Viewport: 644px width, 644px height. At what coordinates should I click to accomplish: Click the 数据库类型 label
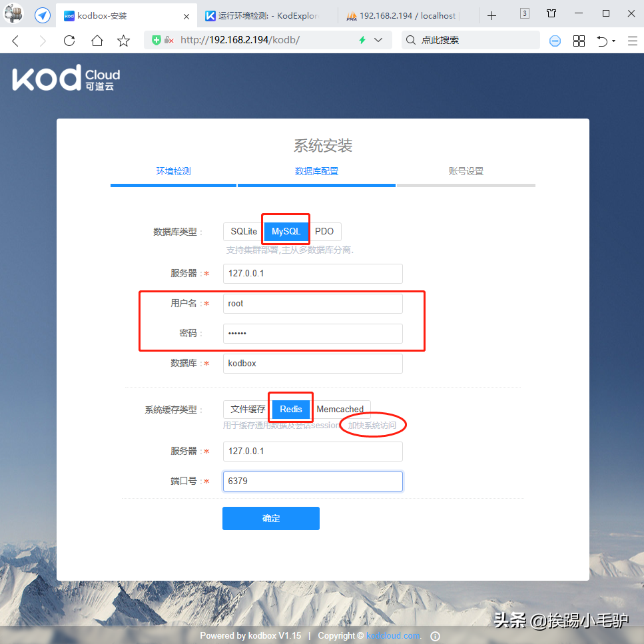coord(175,232)
